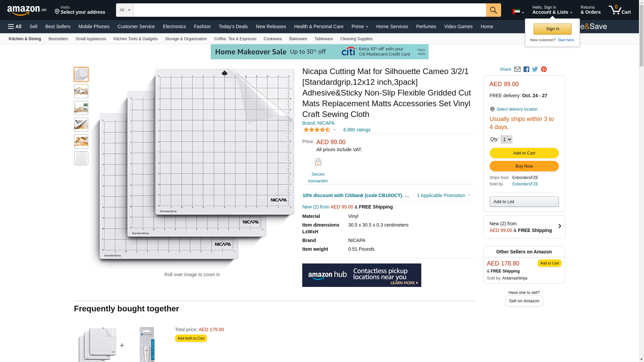
Task: Share product on Pinterest icon
Action: tap(544, 69)
